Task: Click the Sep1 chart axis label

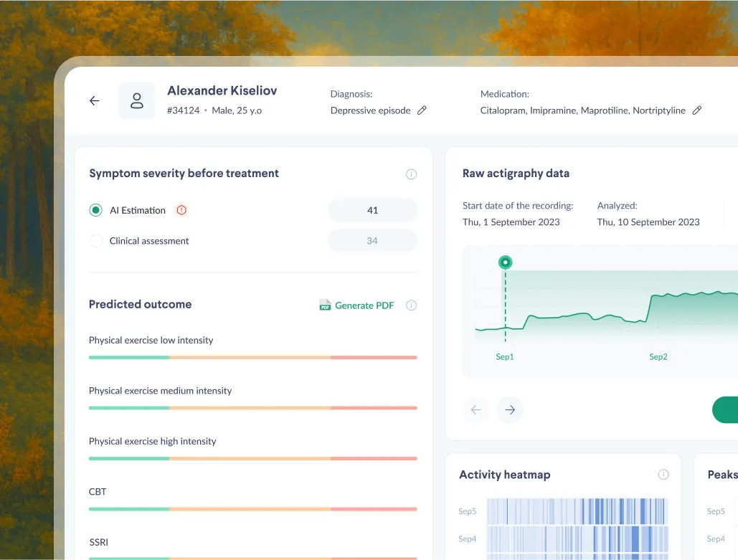Action: tap(505, 356)
